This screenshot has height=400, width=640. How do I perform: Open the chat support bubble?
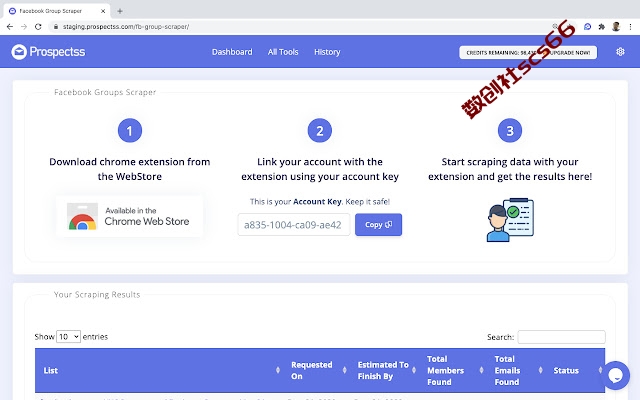tap(616, 375)
